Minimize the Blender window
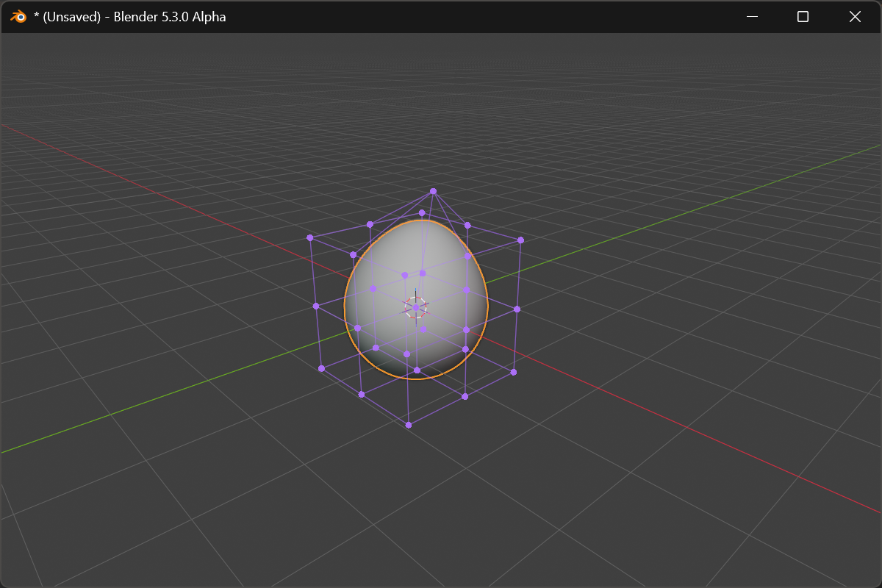Viewport: 882px width, 588px height. pyautogui.click(x=752, y=16)
